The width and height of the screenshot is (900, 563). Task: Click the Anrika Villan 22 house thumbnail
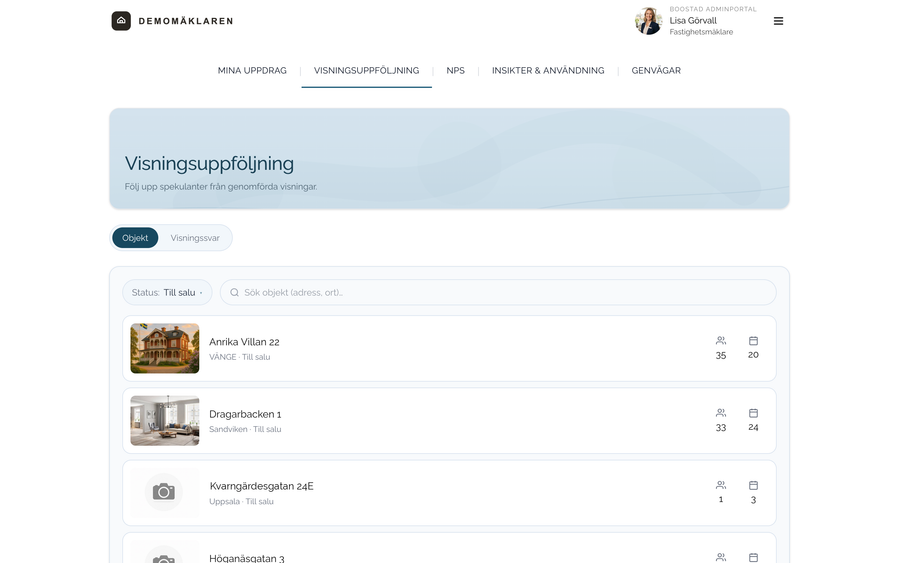coord(165,348)
